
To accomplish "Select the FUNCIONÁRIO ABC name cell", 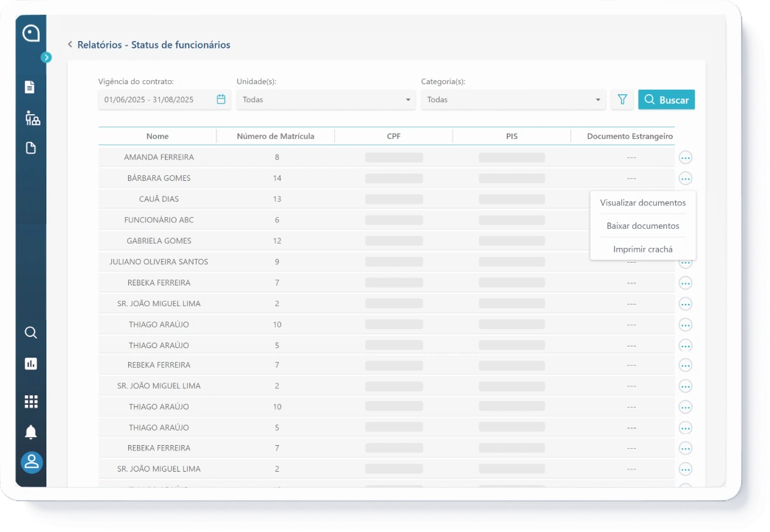I will 158,220.
